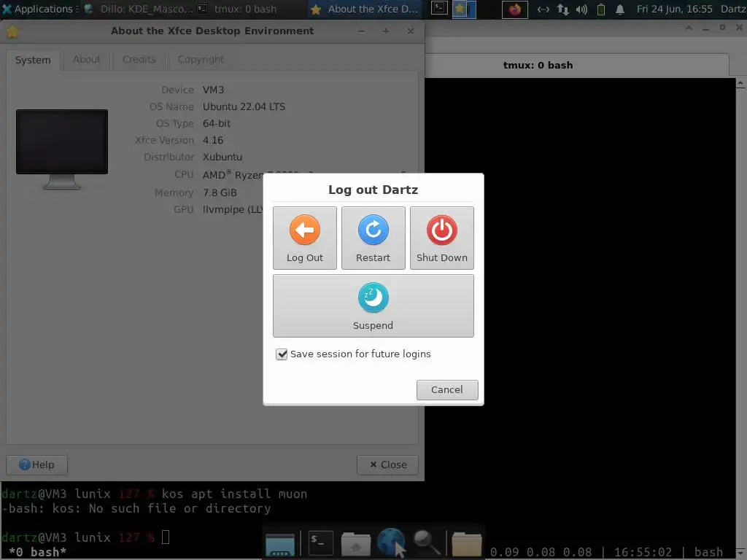Image resolution: width=747 pixels, height=560 pixels.
Task: Open the network up-down arrows indicator
Action: [562, 9]
